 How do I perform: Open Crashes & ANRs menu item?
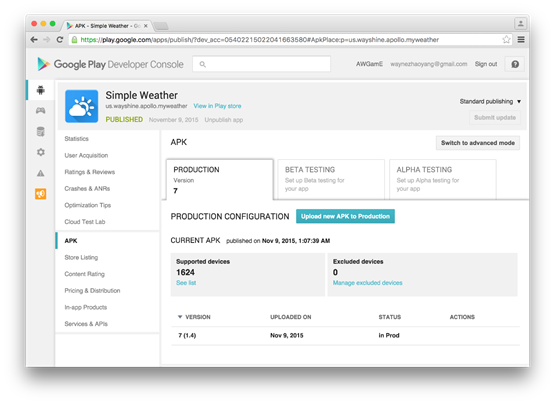(x=87, y=189)
